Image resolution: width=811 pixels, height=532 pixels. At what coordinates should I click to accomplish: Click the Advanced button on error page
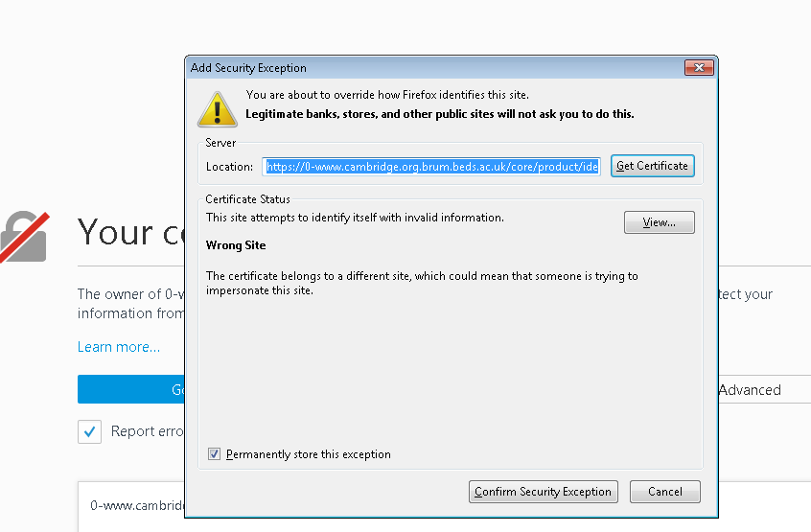pos(749,390)
